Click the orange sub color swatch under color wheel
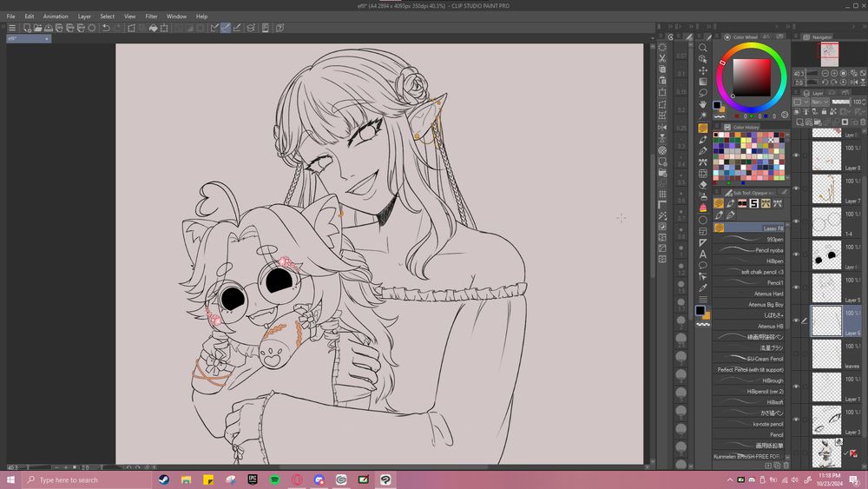The width and height of the screenshot is (868, 489). pos(722,109)
